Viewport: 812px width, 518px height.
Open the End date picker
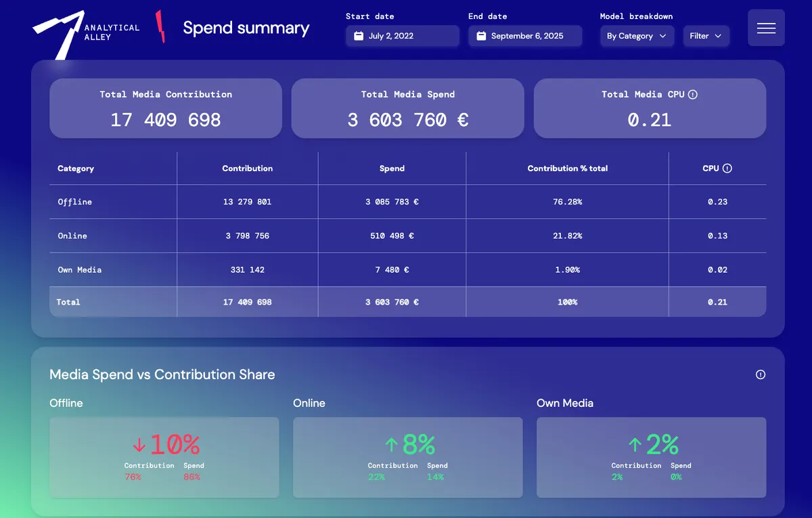coord(525,36)
